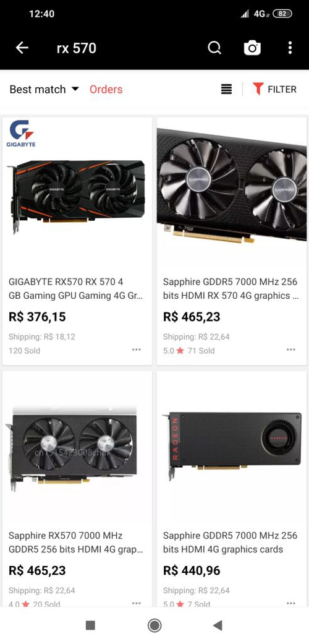The height and width of the screenshot is (644, 309).
Task: Tap the Android home circle button
Action: coord(154,625)
